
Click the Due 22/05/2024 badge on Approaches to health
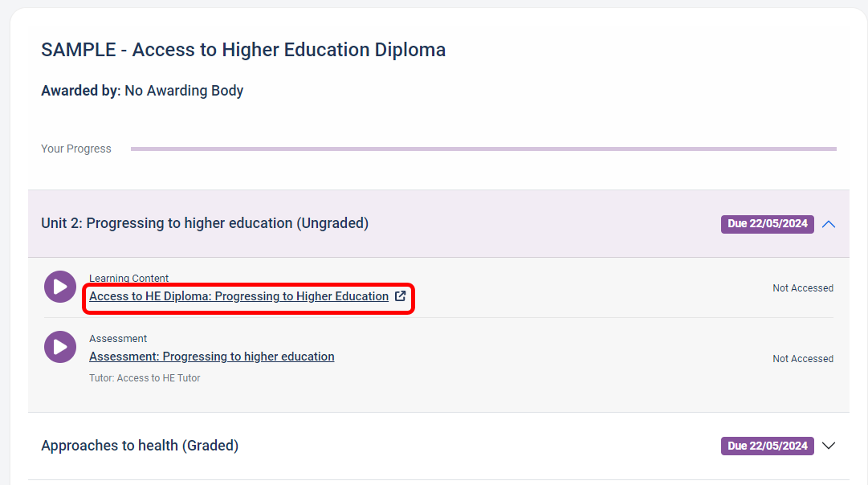point(768,446)
